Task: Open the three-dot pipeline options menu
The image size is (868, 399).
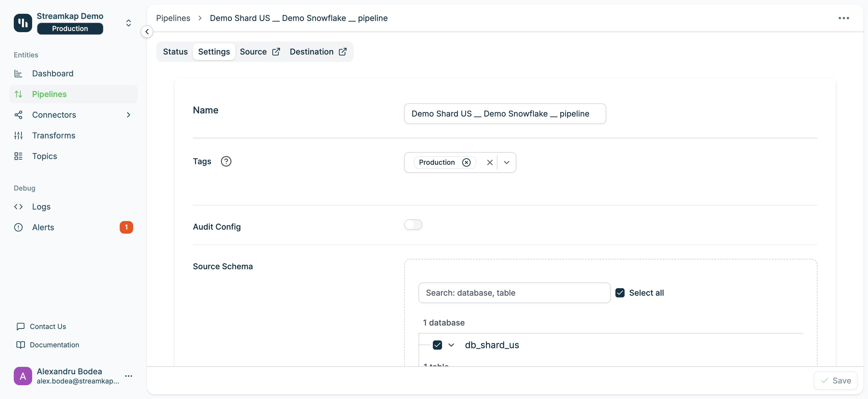Action: point(843,18)
